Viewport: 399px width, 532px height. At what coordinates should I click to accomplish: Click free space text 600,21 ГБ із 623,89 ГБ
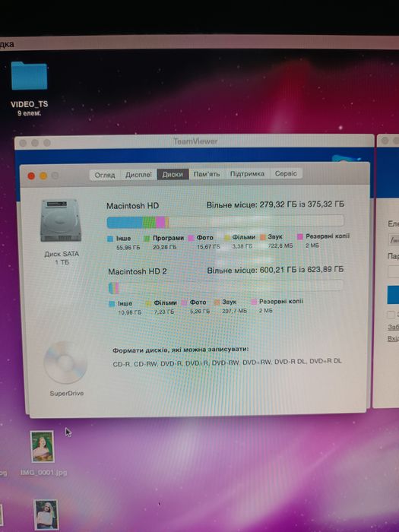coord(301,270)
